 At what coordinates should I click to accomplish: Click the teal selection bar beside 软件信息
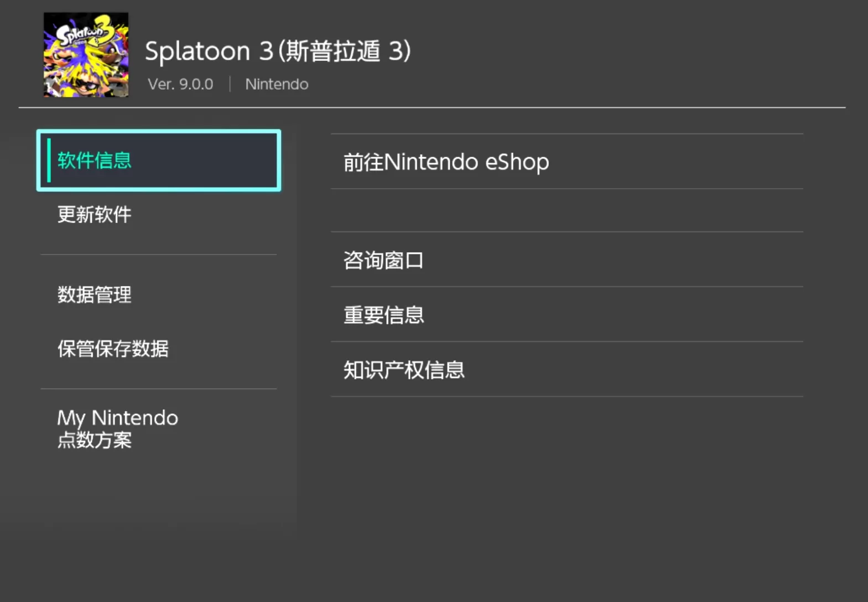point(49,160)
